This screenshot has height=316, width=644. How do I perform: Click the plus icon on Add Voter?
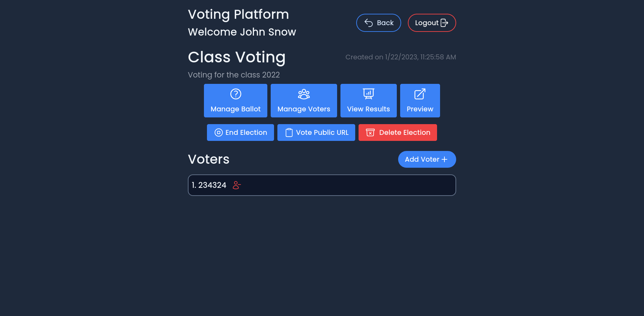445,159
